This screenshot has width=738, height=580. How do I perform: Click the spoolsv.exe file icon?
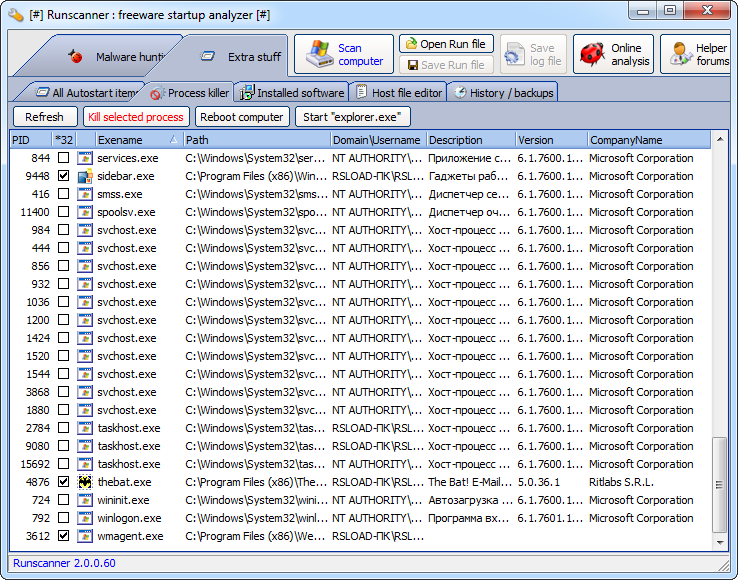85,212
